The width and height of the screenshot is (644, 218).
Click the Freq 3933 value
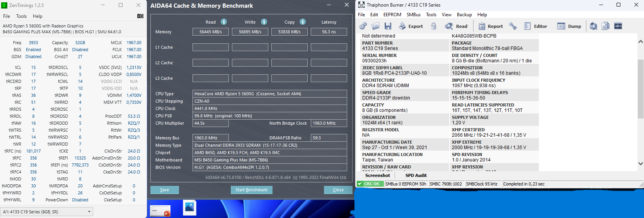[33, 43]
